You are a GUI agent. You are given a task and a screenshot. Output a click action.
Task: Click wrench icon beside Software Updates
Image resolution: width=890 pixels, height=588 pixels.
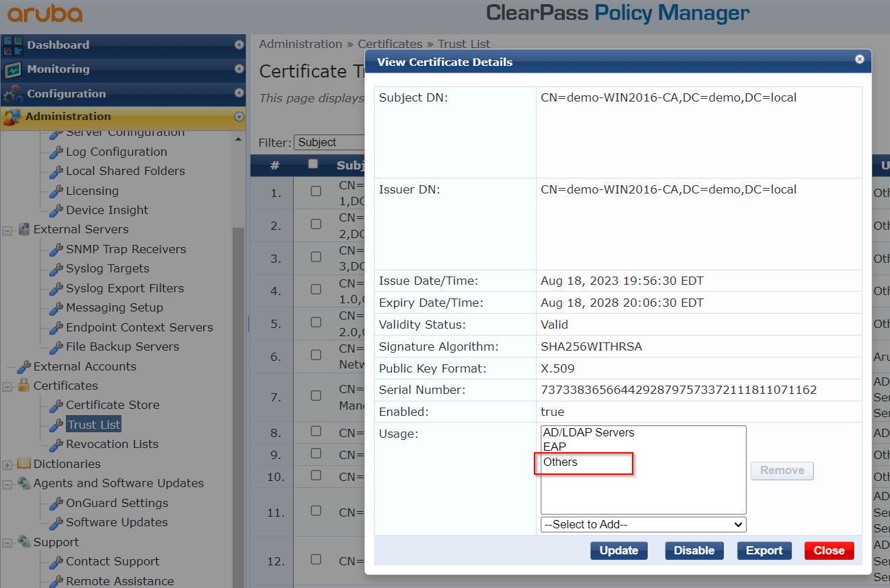(x=56, y=523)
